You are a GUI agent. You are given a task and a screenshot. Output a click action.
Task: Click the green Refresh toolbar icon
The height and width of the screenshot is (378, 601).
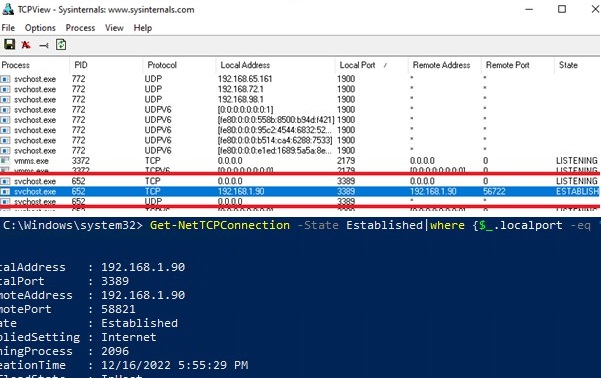[61, 44]
